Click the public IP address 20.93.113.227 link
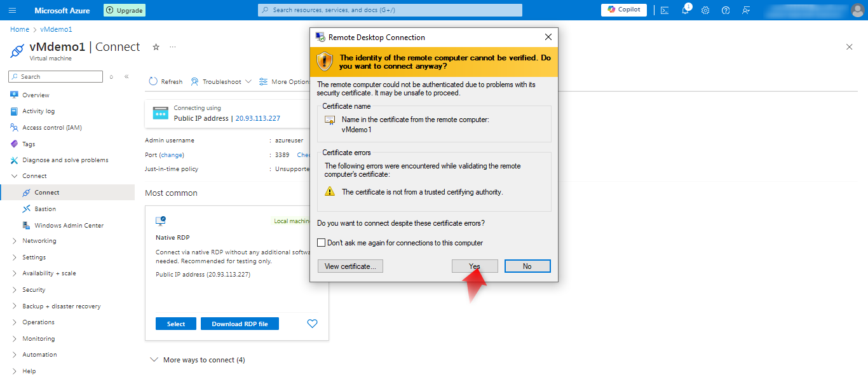The width and height of the screenshot is (868, 391). [x=257, y=118]
